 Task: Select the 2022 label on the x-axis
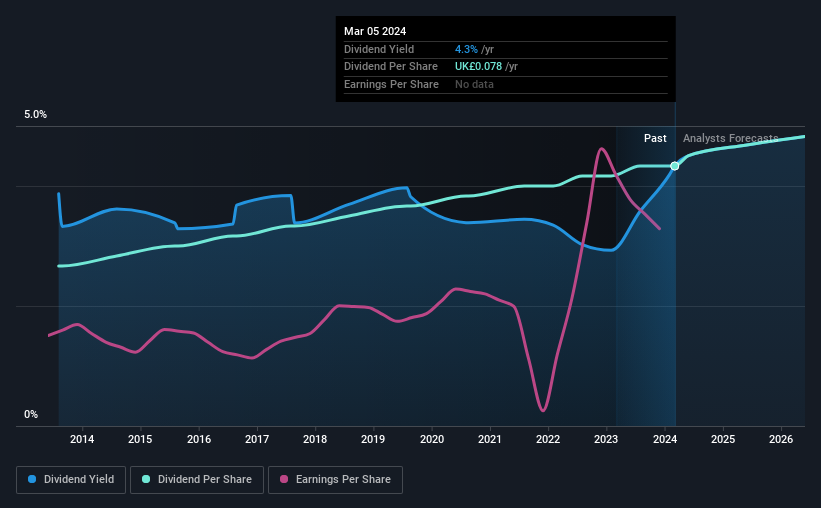coord(548,439)
